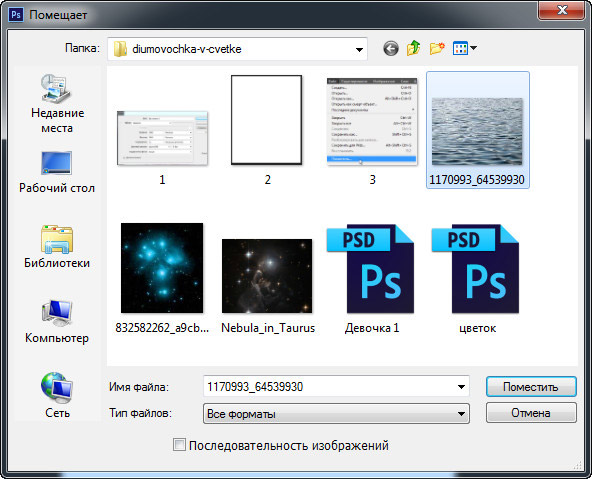Go back with the round arrow icon

[x=390, y=48]
